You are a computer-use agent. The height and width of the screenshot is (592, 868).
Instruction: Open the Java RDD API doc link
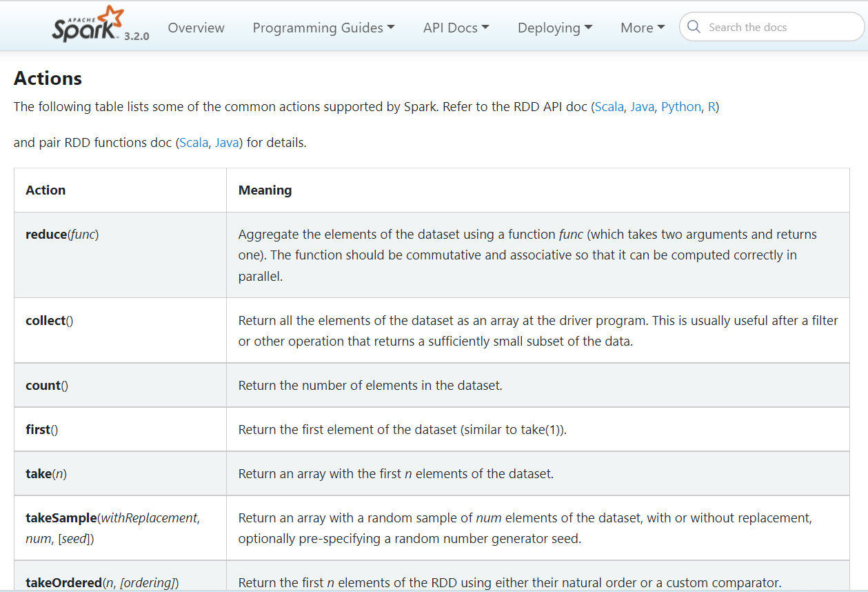(642, 107)
